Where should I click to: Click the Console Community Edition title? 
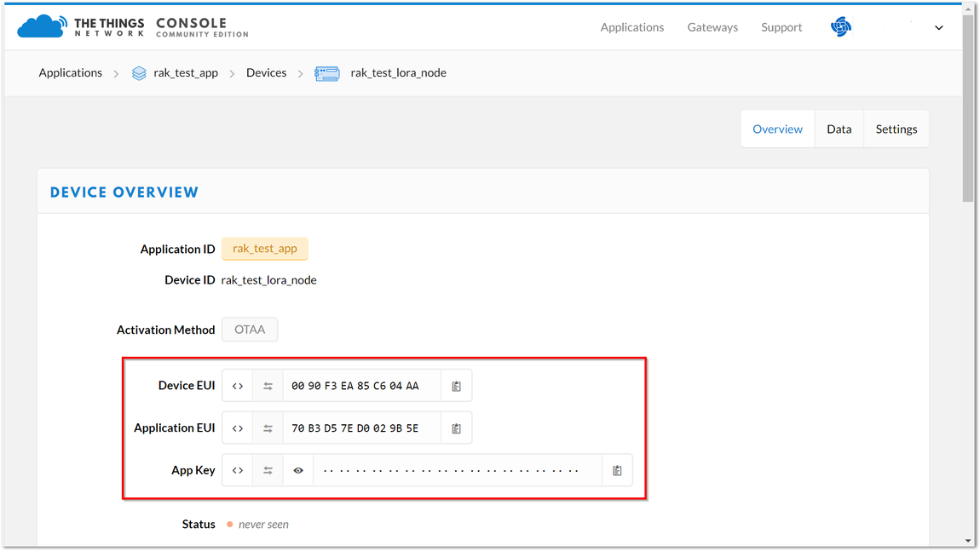point(202,27)
